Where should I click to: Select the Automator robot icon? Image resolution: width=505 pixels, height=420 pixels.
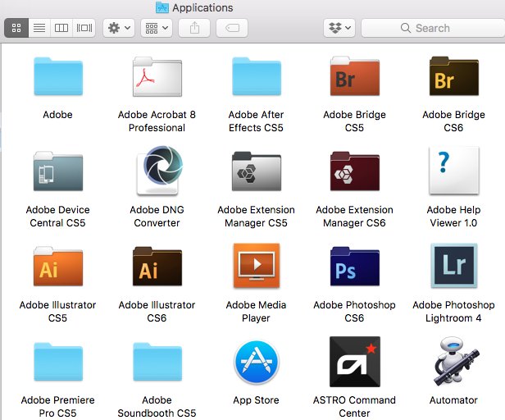coord(456,361)
